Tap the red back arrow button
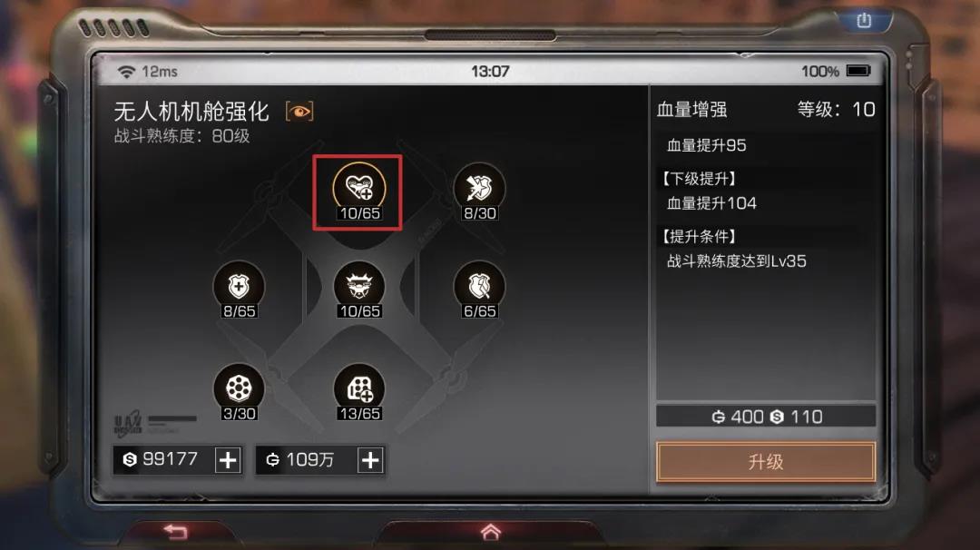Viewport: 980px width, 550px height. pos(176,532)
